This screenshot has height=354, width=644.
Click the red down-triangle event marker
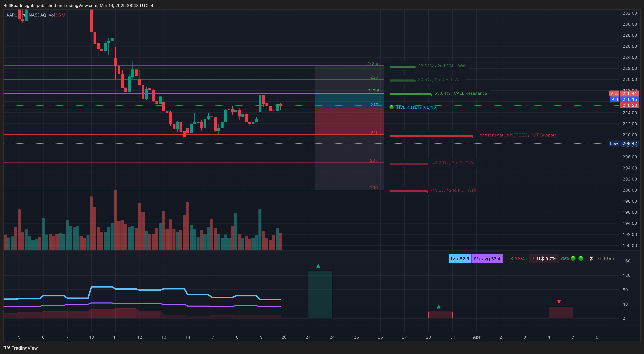[559, 302]
